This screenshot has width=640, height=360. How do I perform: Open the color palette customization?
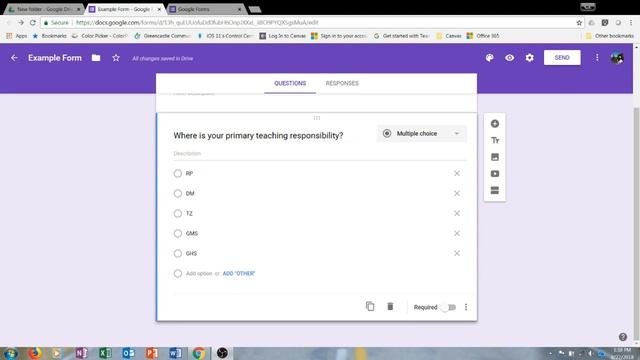pos(489,58)
